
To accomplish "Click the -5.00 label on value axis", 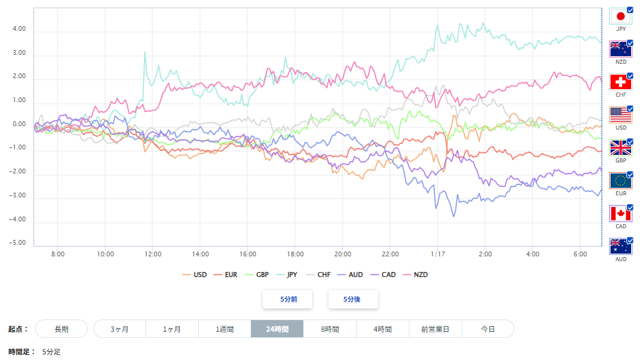I will coord(17,243).
